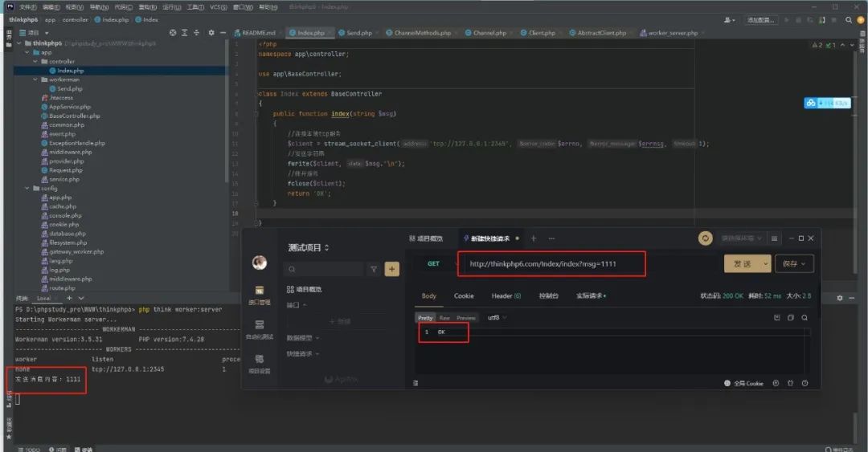
Task: Add new Apifox request tab with plus
Action: [534, 238]
